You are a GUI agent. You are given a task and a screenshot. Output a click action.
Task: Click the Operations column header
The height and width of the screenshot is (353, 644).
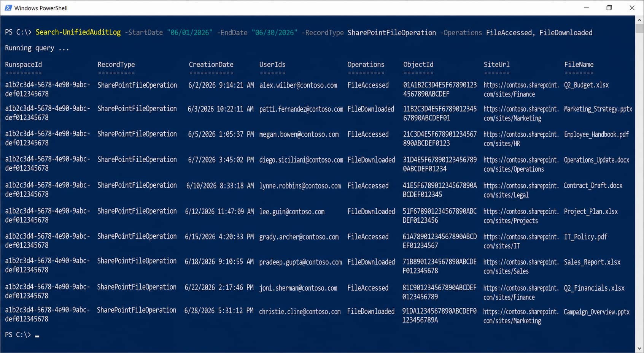click(366, 65)
